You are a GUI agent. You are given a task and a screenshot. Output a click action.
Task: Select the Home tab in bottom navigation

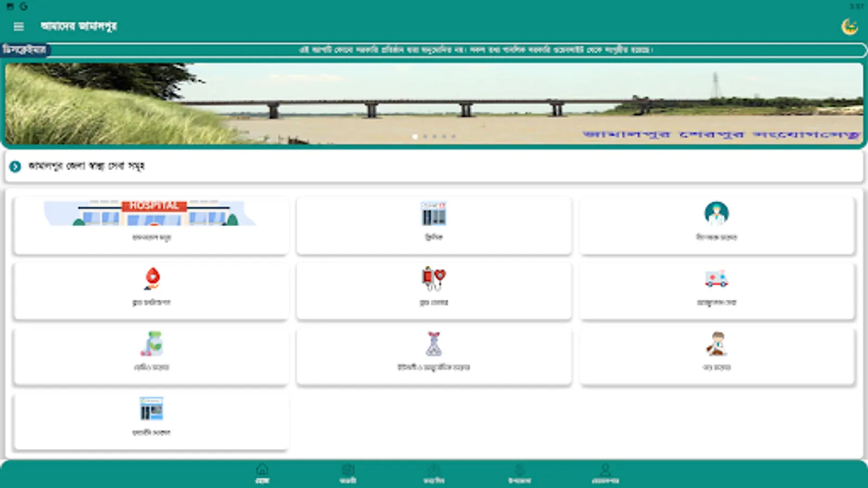coord(261,473)
